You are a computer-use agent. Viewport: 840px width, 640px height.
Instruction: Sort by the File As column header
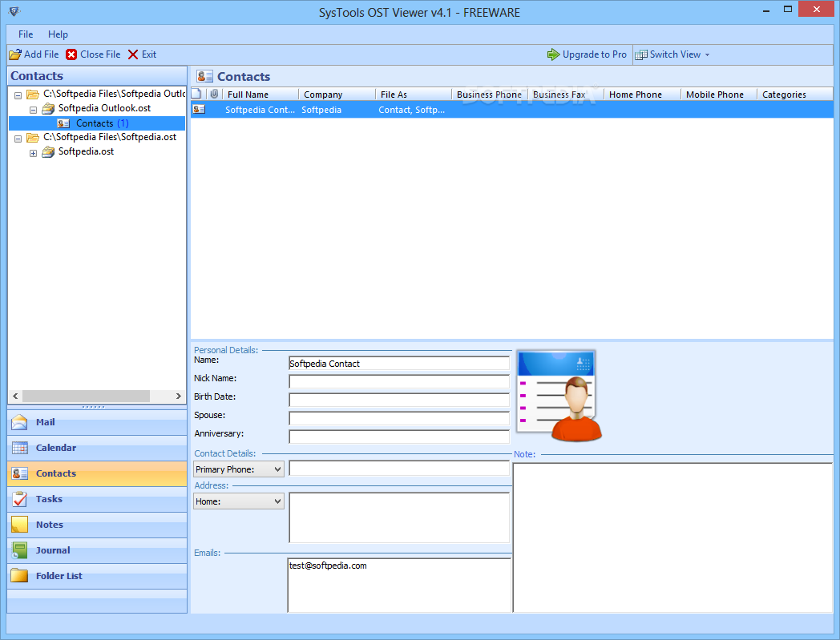(413, 95)
